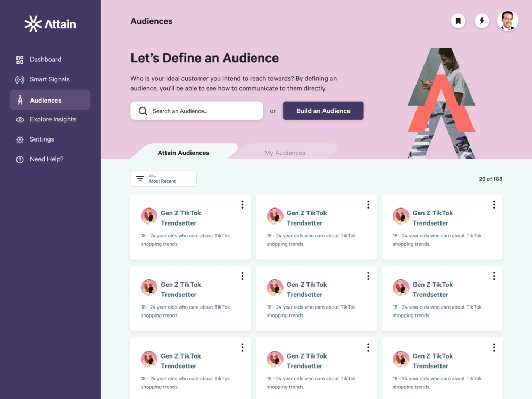This screenshot has width=532, height=399.
Task: Open the user profile avatar
Action: click(x=508, y=21)
